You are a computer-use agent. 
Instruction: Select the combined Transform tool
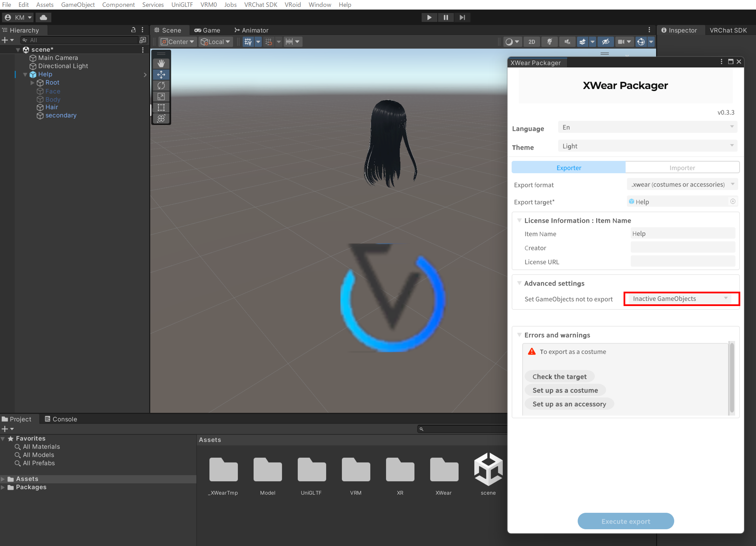point(161,118)
